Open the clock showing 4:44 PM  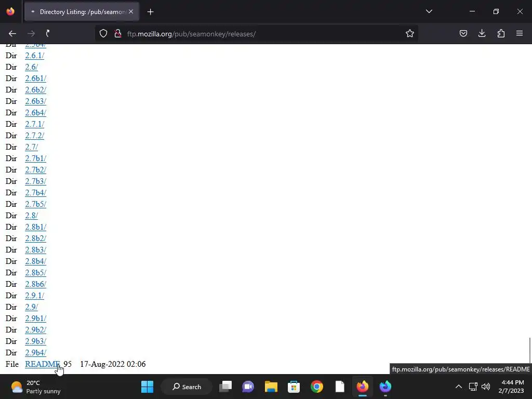click(511, 387)
